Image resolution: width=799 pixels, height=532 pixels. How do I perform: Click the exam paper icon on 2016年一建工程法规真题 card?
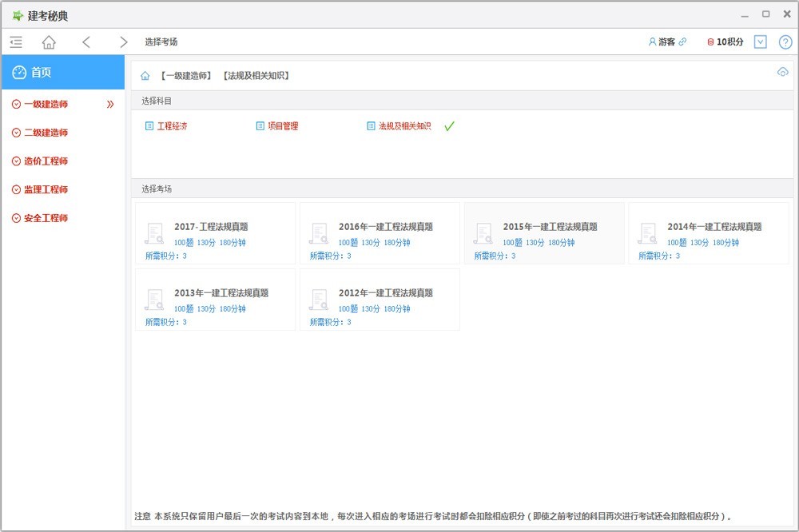[x=319, y=233]
